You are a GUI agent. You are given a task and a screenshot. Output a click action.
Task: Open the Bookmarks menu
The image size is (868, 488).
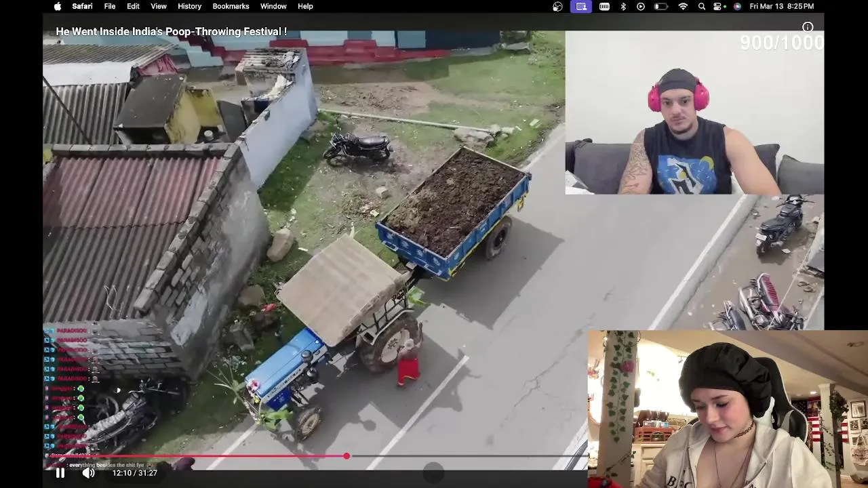[231, 6]
